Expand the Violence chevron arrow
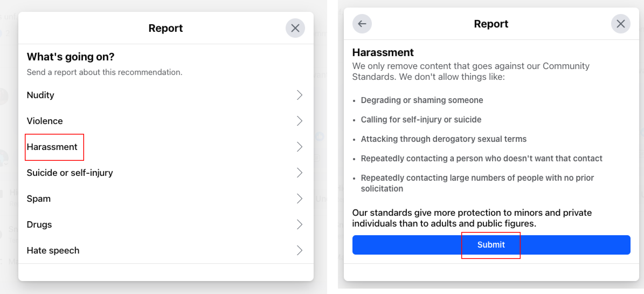Screen dimensions: 644x294 [x=299, y=121]
